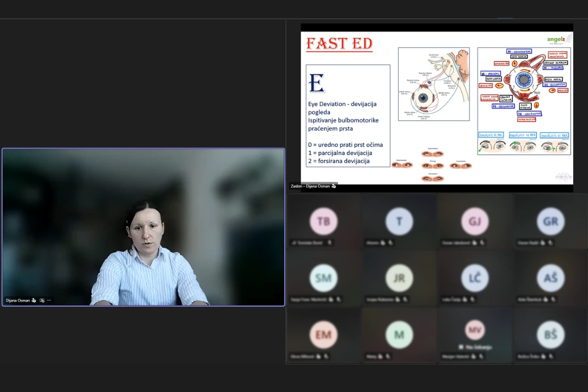Select the green M participant avatar

(400, 335)
